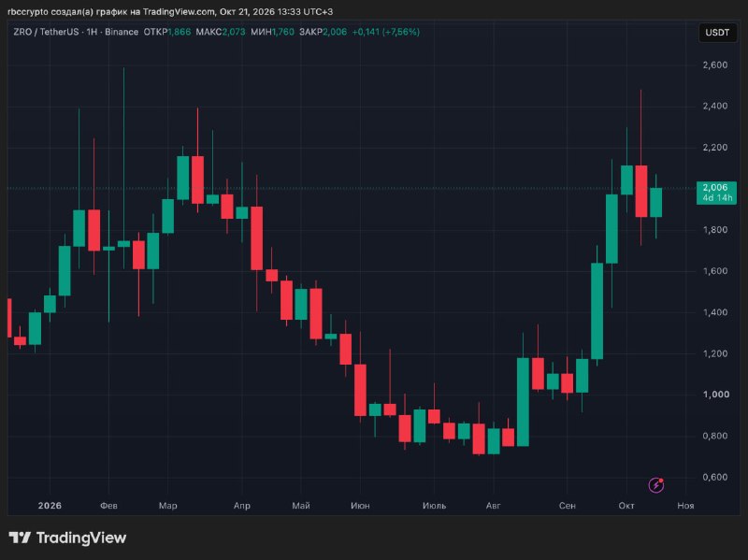Screen dimensions: 748x560
Task: Click the 1,600 price axis label
Action: pyautogui.click(x=715, y=271)
